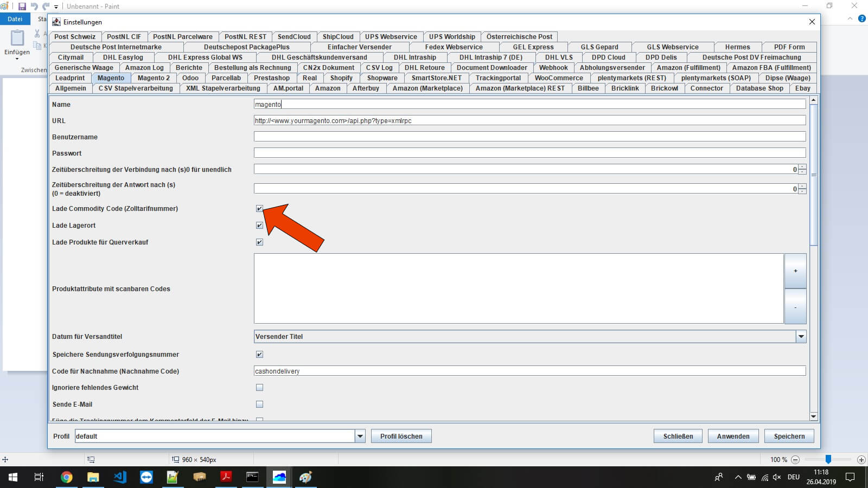This screenshot has height=488, width=868.
Task: Open the Windows notification center icon
Action: 850,477
